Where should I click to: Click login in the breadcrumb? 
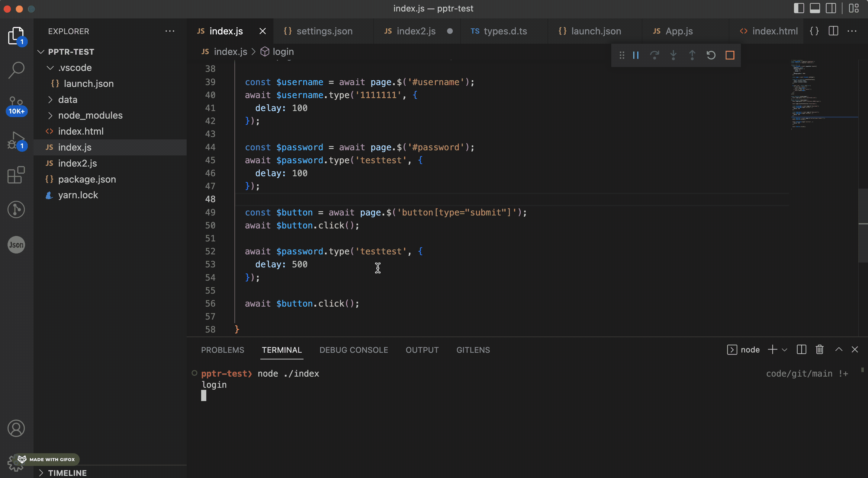click(x=283, y=52)
